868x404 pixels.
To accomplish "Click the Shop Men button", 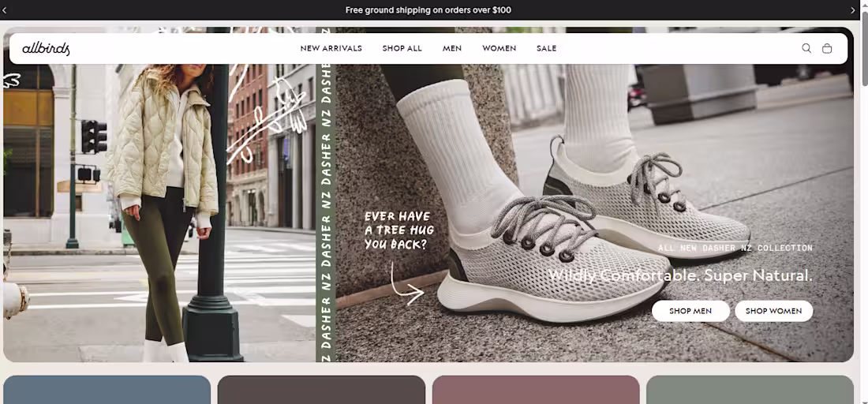I will [x=690, y=311].
